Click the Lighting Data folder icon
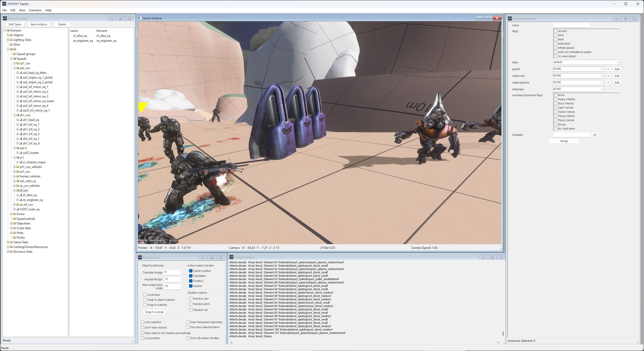Screen dimensions: 644x351 pos(11,40)
